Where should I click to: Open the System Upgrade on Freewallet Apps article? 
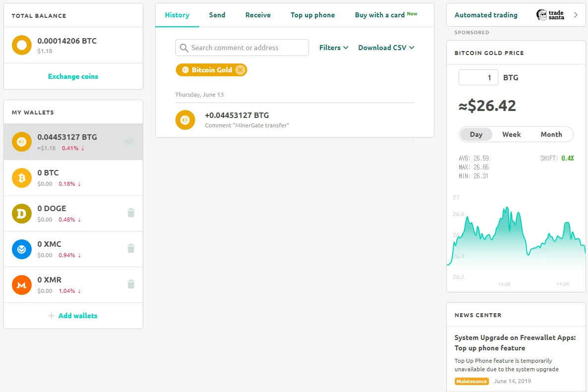515,342
